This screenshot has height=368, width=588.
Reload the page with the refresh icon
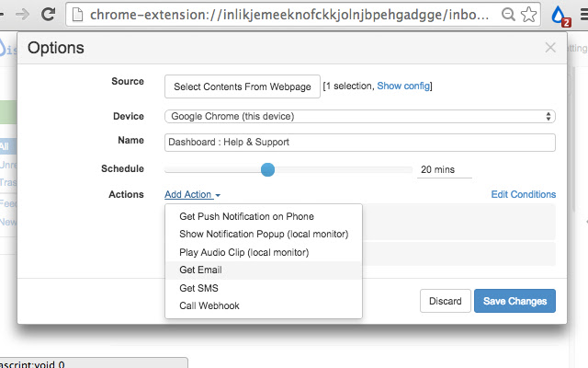(x=48, y=15)
